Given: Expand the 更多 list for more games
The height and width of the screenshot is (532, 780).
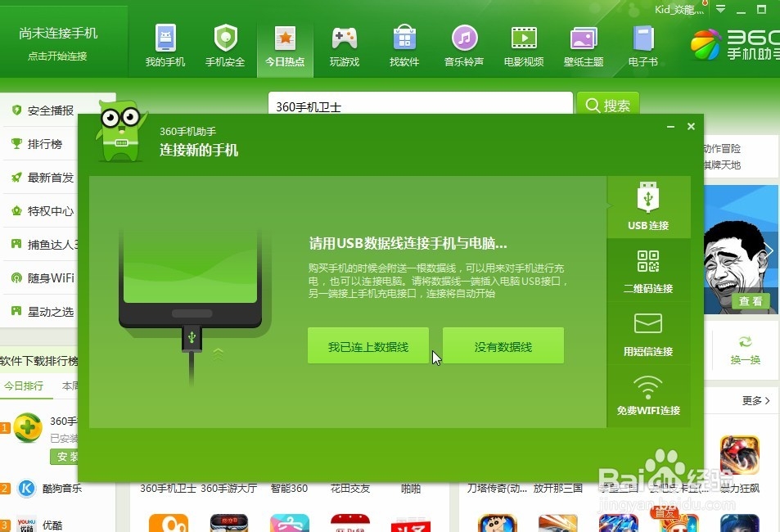Looking at the screenshot, I should pyautogui.click(x=754, y=400).
